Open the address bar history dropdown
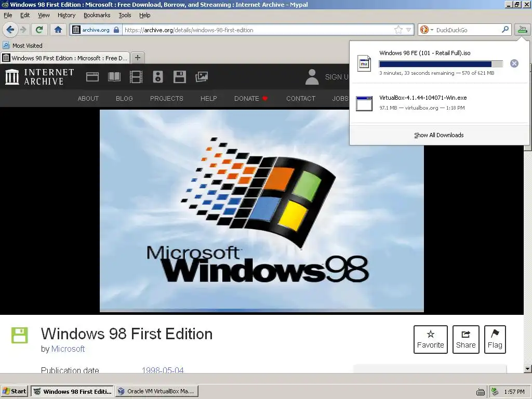Viewport: 532px width, 399px height. 408,30
